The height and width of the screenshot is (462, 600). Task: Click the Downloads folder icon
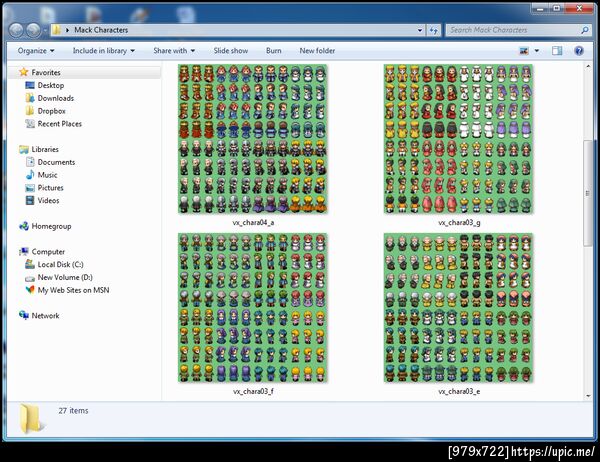pyautogui.click(x=30, y=98)
